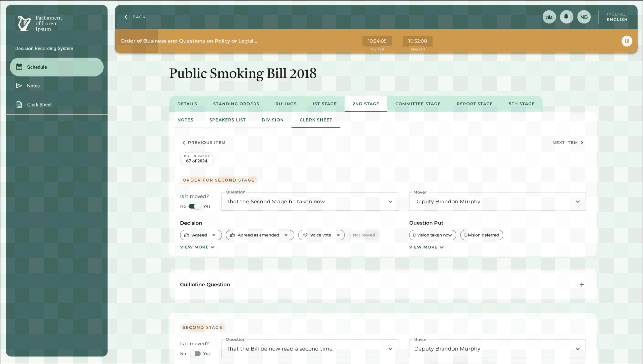Pause the session timer

coord(626,41)
